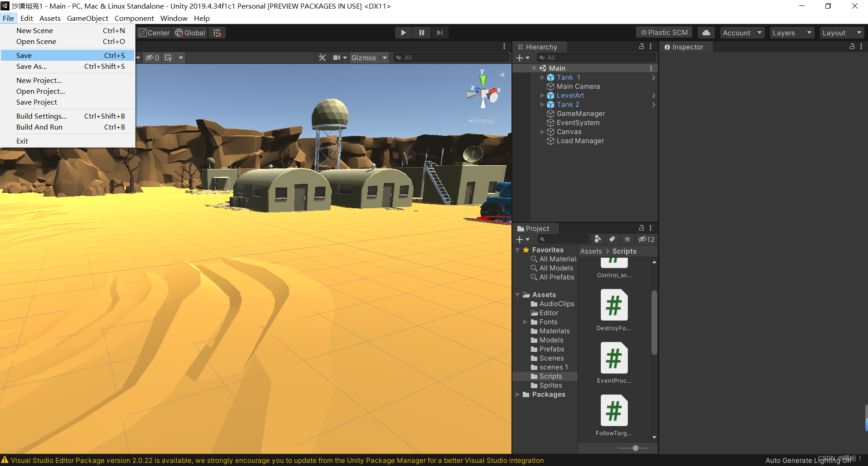Select Load Manager in Hierarchy
The height and width of the screenshot is (466, 868).
[580, 141]
